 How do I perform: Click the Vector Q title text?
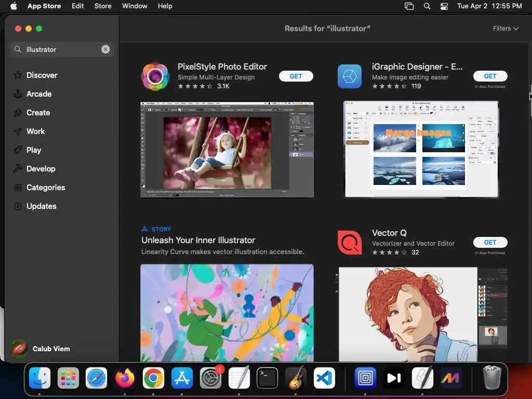click(389, 233)
